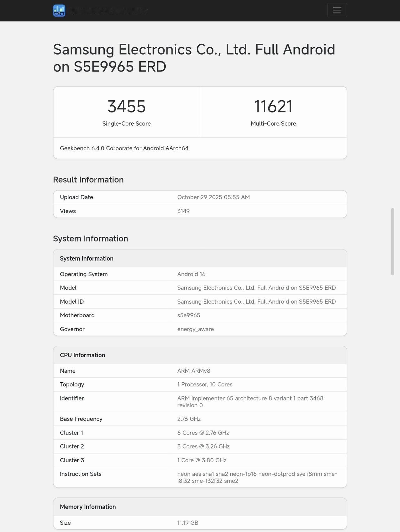Image resolution: width=400 pixels, height=532 pixels.
Task: Select the energy_aware governor value
Action: (196, 329)
